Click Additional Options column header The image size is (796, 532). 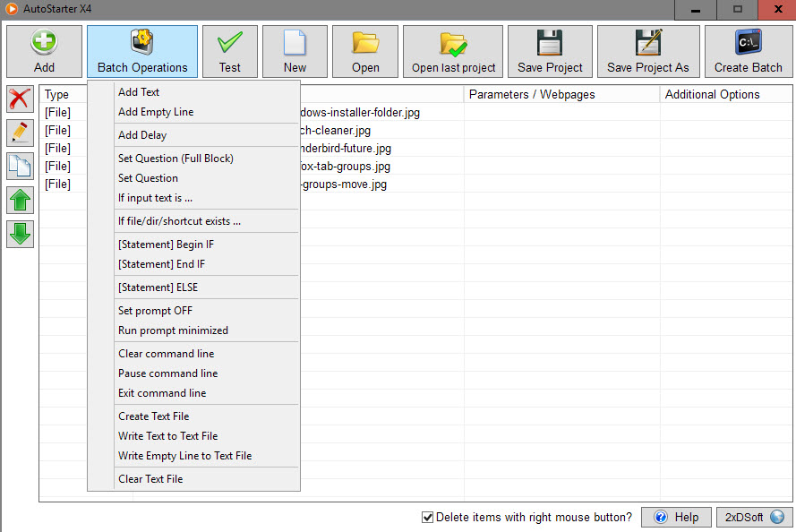click(726, 94)
